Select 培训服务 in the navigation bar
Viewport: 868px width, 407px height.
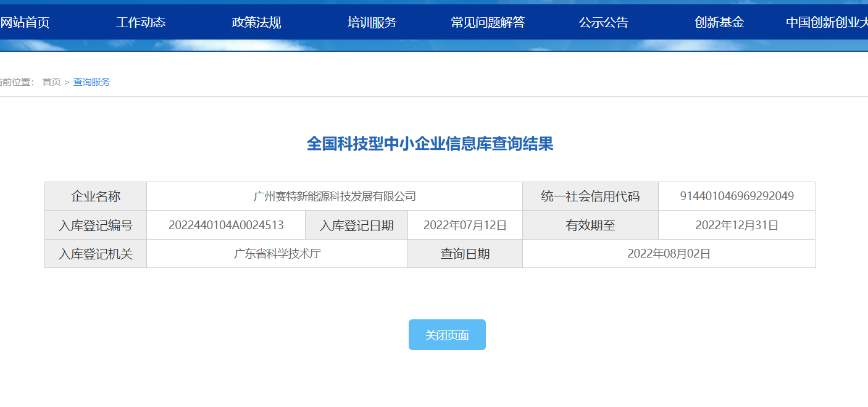pos(372,23)
